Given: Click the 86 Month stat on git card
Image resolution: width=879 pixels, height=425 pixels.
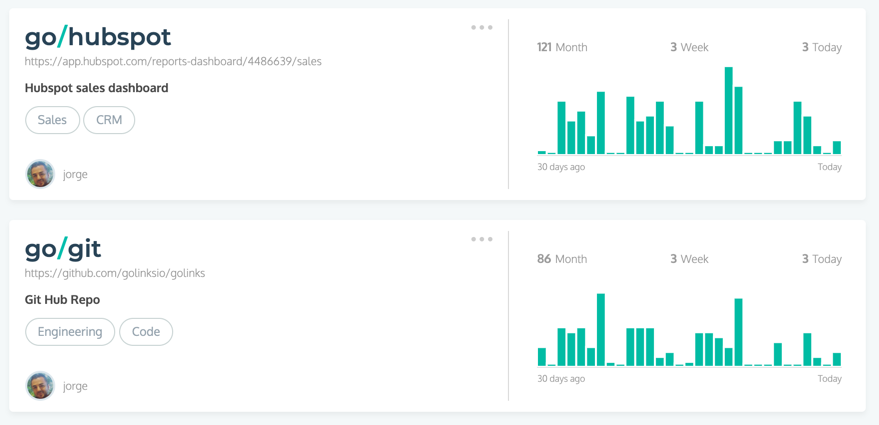Looking at the screenshot, I should point(562,259).
